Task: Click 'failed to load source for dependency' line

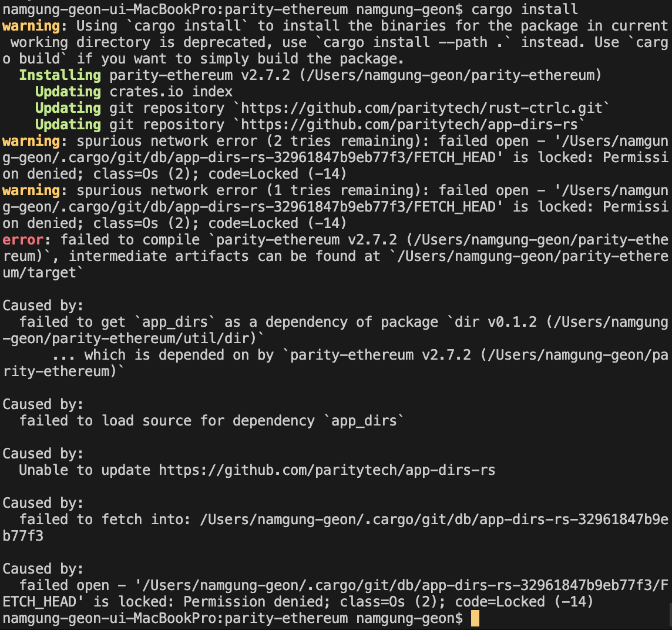Action: 211,421
